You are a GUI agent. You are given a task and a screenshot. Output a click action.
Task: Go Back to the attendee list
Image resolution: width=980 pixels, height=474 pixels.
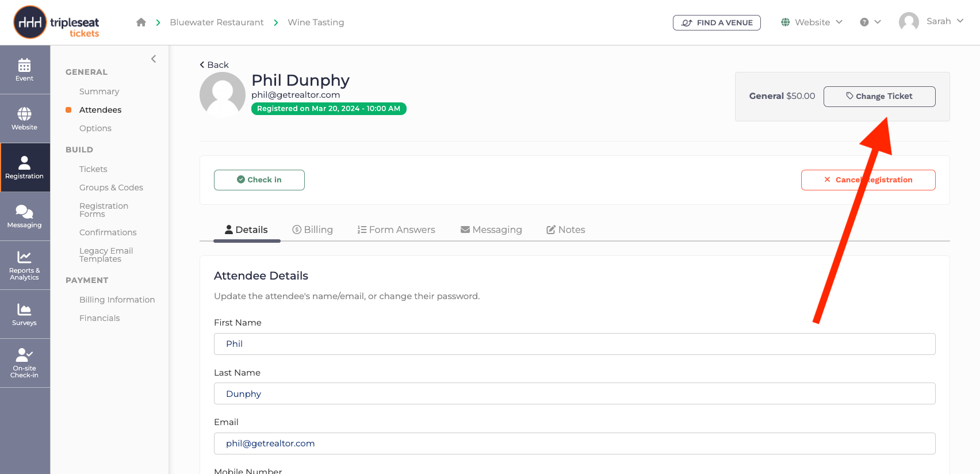point(214,64)
